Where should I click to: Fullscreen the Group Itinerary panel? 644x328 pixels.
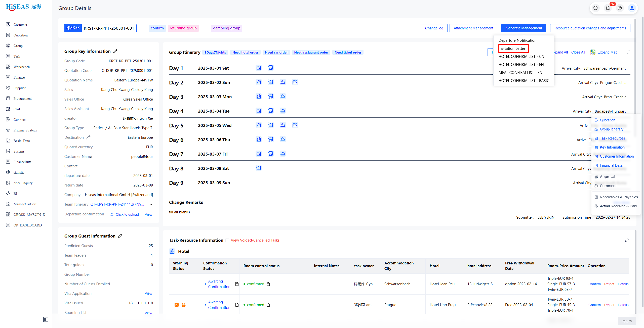(x=628, y=52)
